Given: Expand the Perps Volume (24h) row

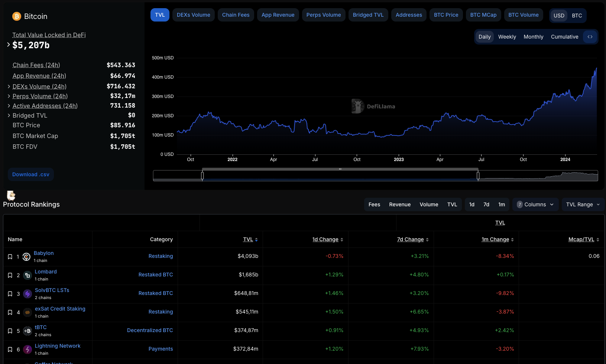Looking at the screenshot, I should pos(9,96).
